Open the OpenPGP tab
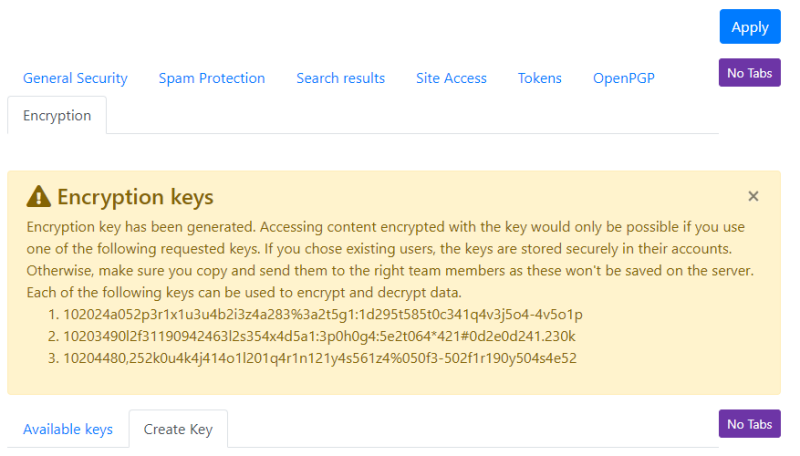 (x=623, y=78)
